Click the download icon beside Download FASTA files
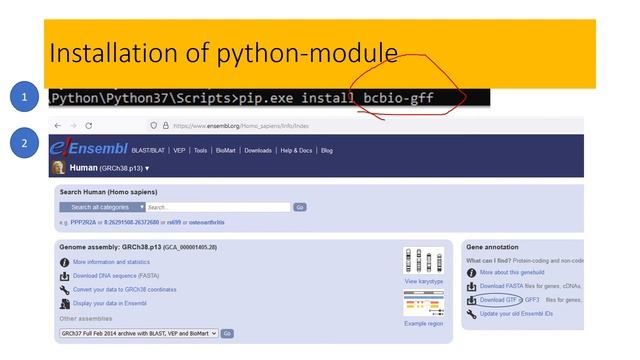This screenshot has width=640, height=360. coord(471,287)
